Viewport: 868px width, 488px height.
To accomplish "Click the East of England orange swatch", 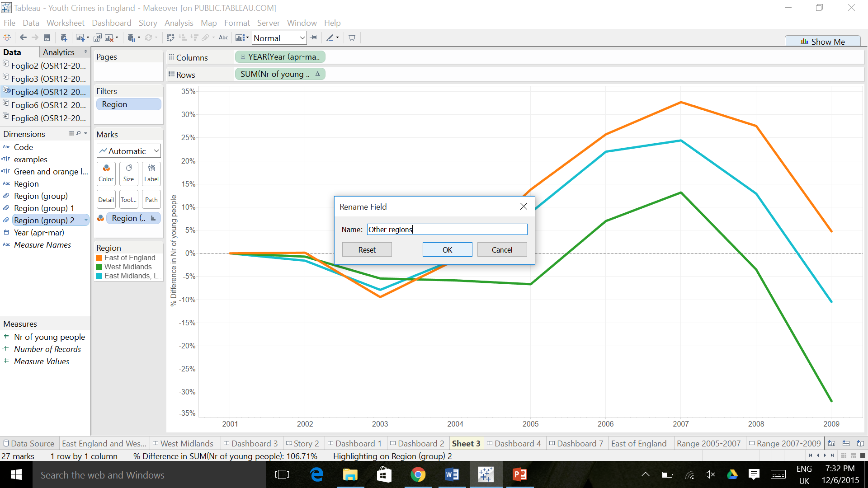I will point(99,258).
